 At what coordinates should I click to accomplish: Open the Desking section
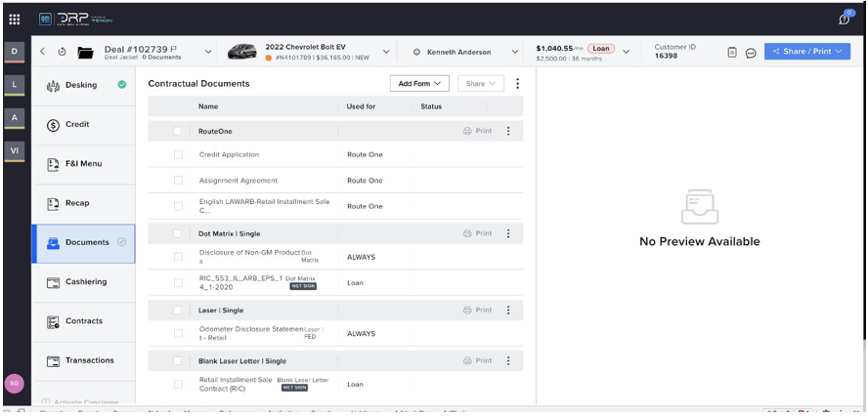(x=84, y=86)
